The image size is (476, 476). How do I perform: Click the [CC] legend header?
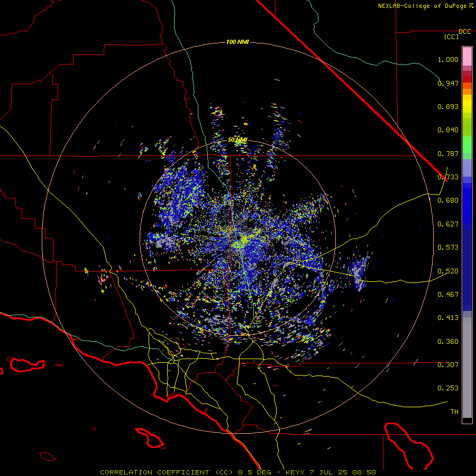(451, 36)
